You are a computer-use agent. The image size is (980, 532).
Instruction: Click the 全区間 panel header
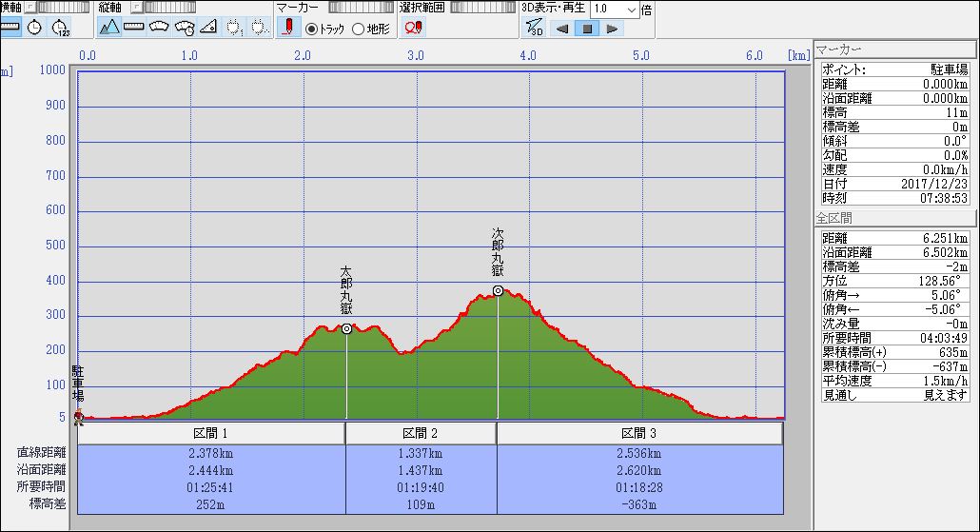point(895,218)
